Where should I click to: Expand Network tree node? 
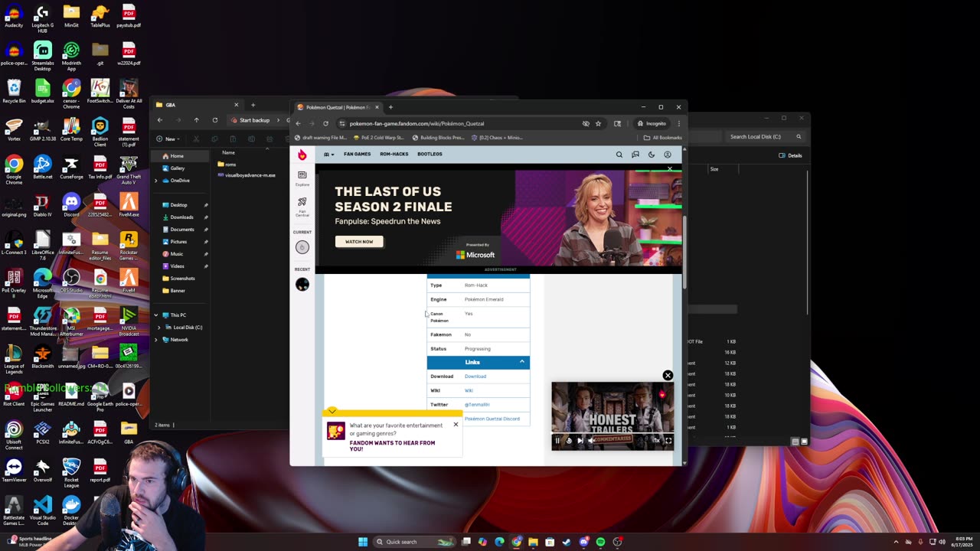click(x=159, y=340)
